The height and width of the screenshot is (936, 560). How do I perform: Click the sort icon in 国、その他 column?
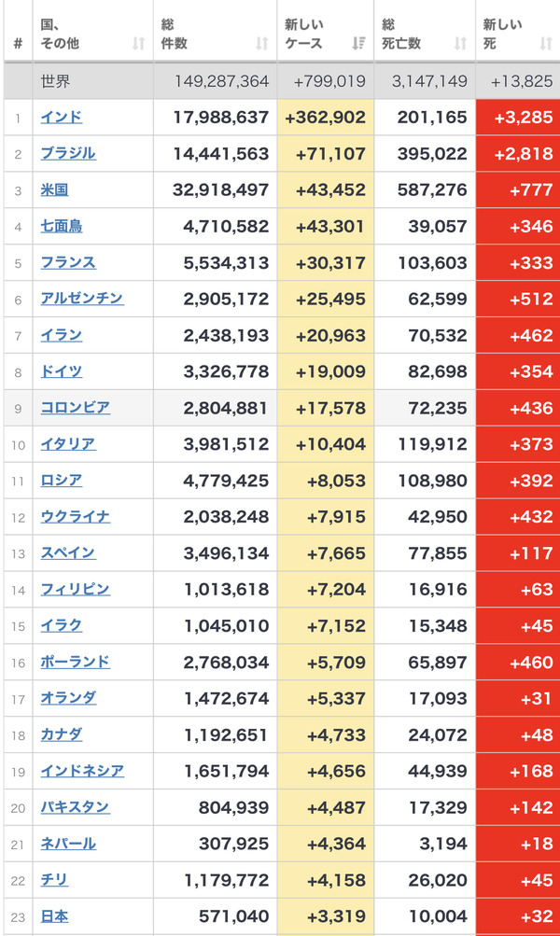point(138,43)
